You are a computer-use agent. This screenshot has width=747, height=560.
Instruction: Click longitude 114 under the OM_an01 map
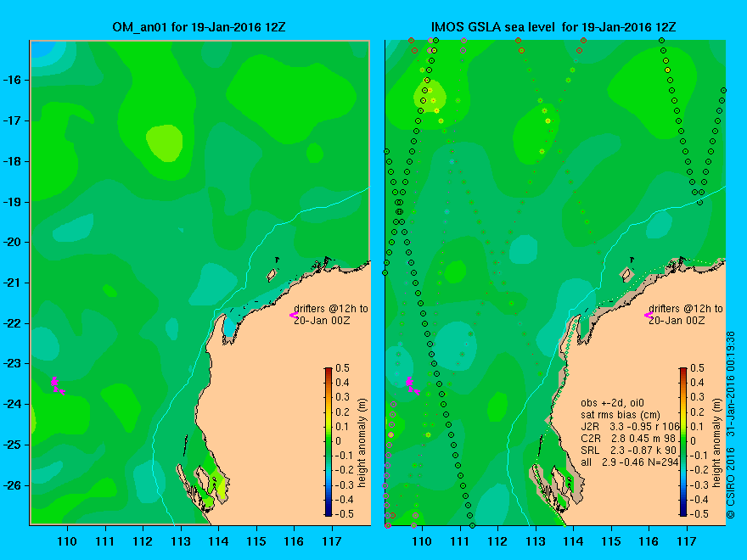(x=218, y=541)
